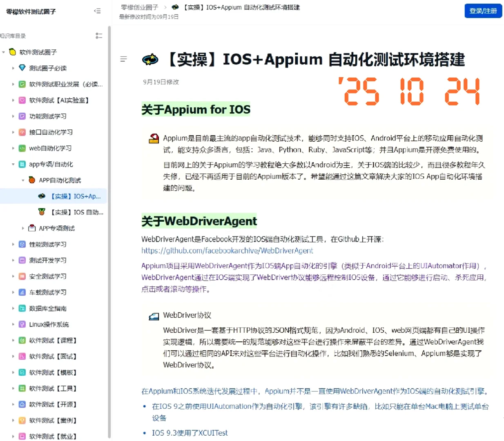The width and height of the screenshot is (504, 441).
Task: Click the orange icon of 接口自动化学习
Action: 22,132
